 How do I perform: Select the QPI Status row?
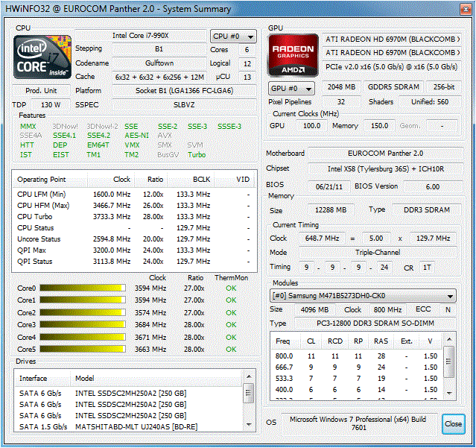135,262
